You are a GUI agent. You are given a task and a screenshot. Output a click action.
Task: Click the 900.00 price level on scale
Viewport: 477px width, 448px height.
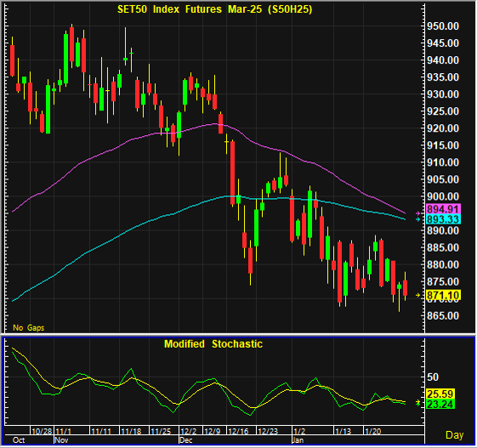[443, 196]
